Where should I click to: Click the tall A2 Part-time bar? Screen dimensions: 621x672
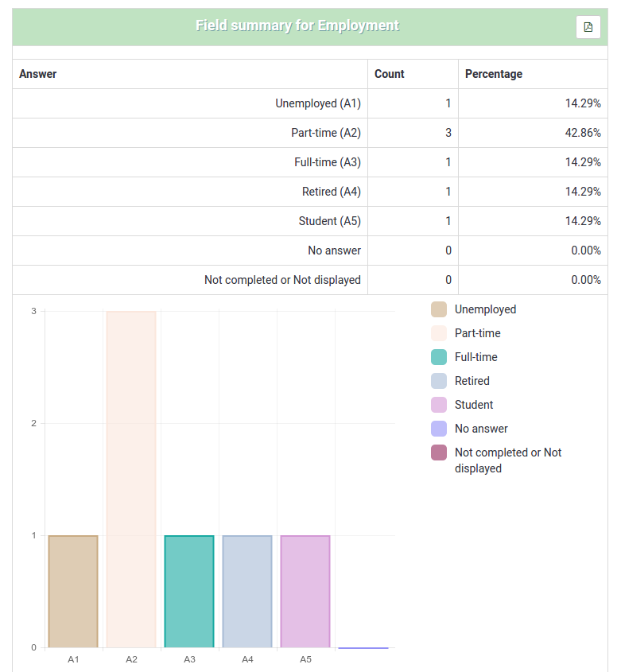[x=131, y=479]
